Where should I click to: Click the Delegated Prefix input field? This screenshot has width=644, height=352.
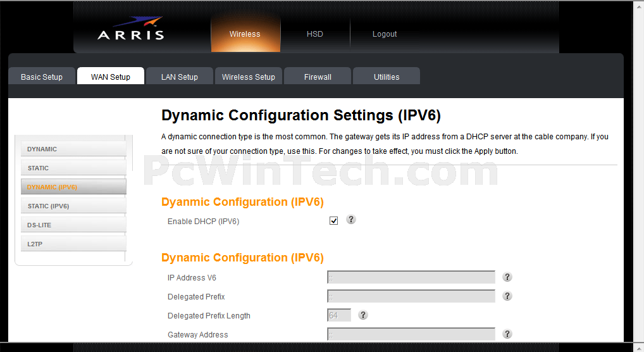coord(411,296)
